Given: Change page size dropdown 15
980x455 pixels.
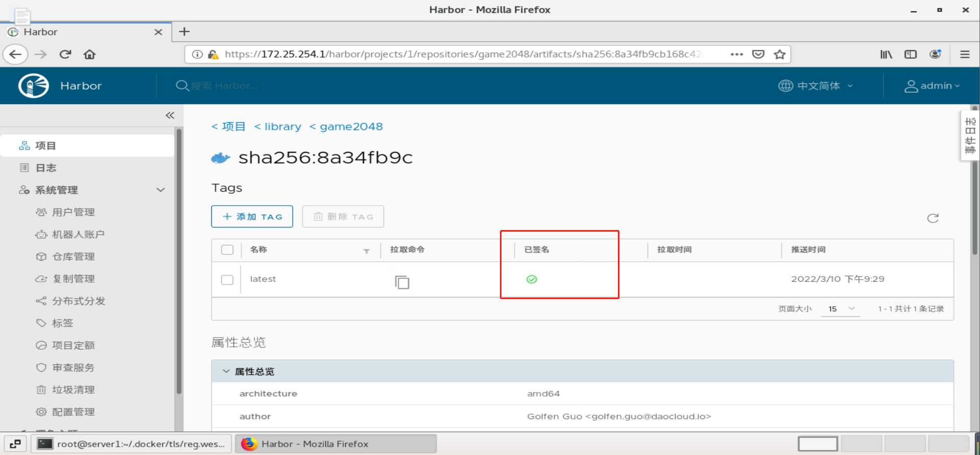Looking at the screenshot, I should (841, 309).
